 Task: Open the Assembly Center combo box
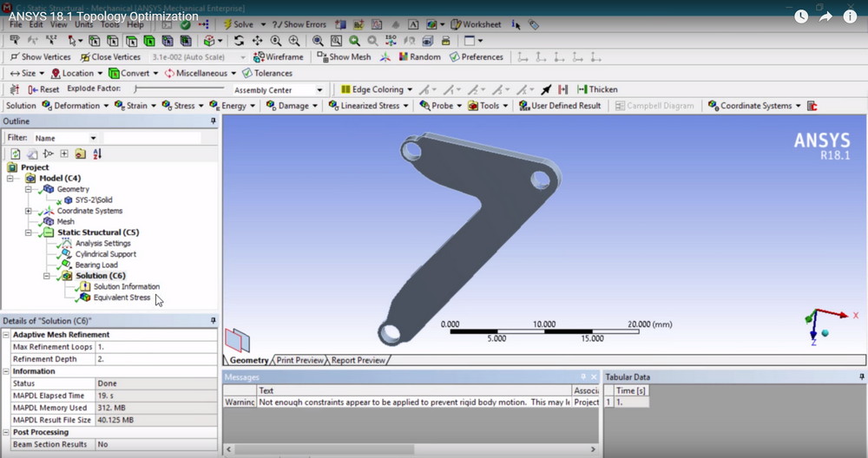click(x=278, y=89)
